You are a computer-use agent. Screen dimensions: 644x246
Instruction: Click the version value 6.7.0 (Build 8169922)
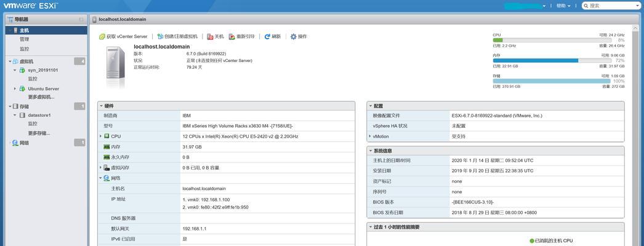pyautogui.click(x=206, y=54)
